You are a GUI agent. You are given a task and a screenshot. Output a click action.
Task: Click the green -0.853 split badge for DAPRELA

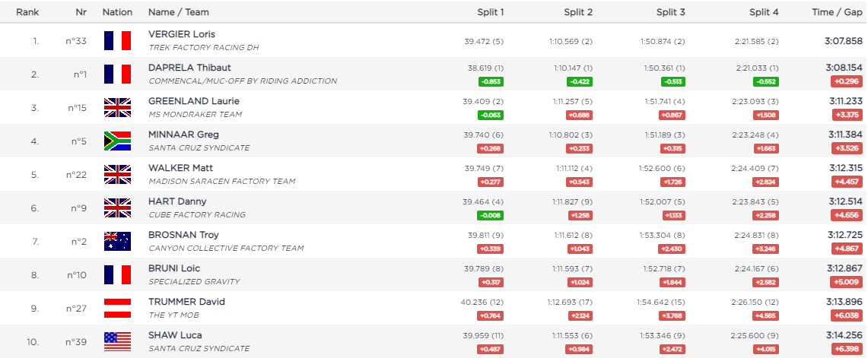click(x=491, y=81)
